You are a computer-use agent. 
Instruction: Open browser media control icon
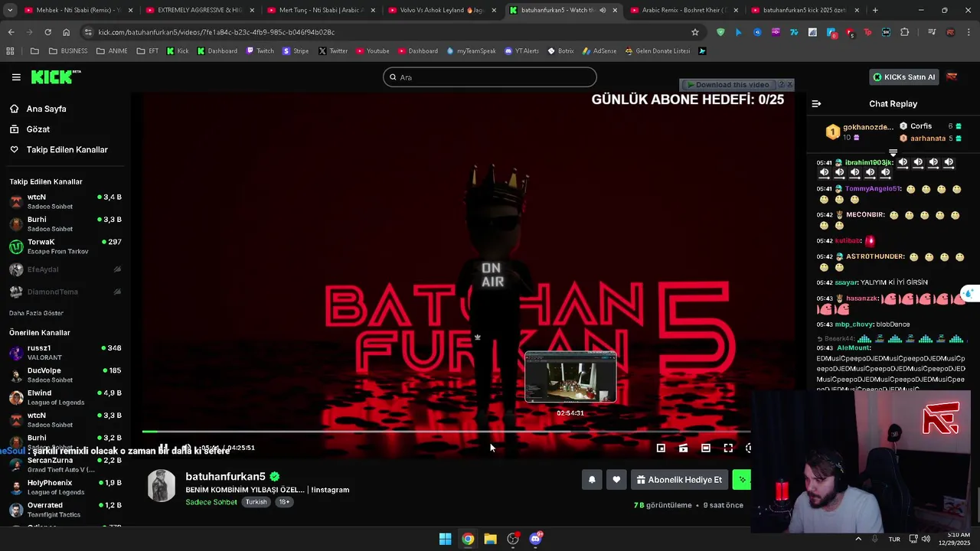click(932, 32)
